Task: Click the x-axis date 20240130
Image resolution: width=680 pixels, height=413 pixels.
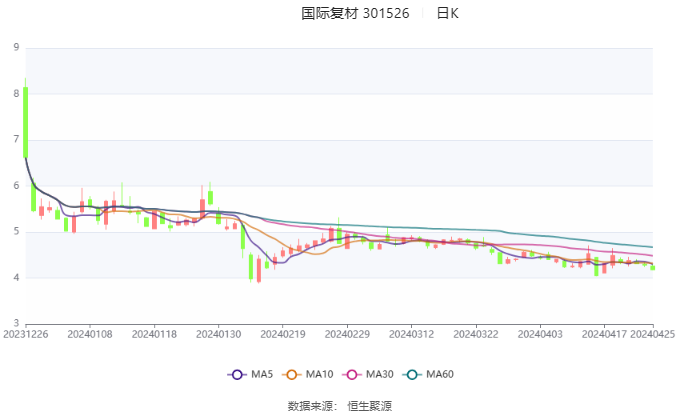Action: (x=219, y=334)
